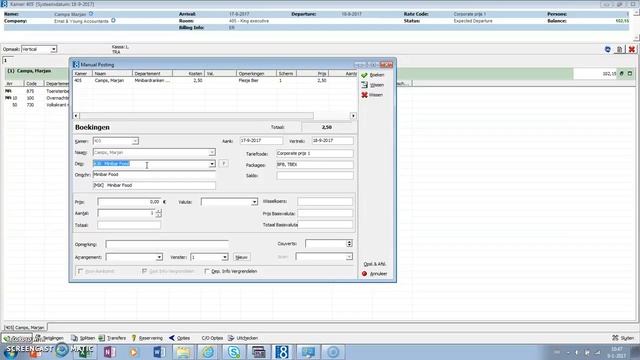Click the Totaal field under Aantal

pos(129,225)
